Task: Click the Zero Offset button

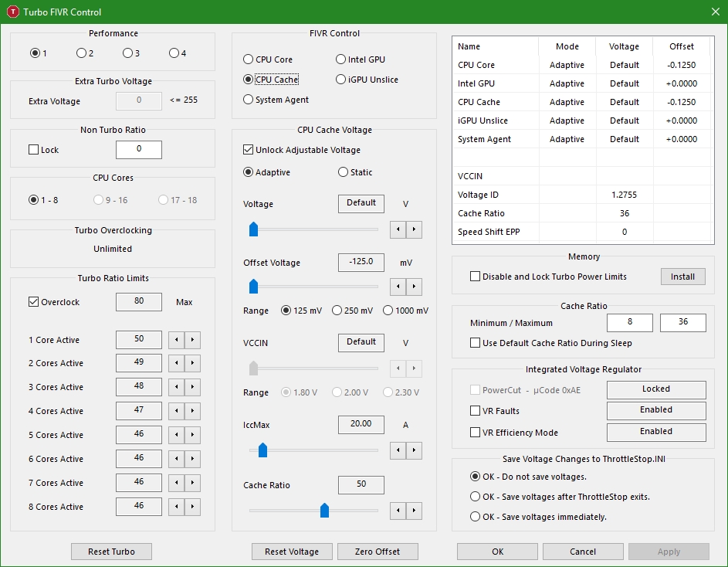Action: (378, 552)
